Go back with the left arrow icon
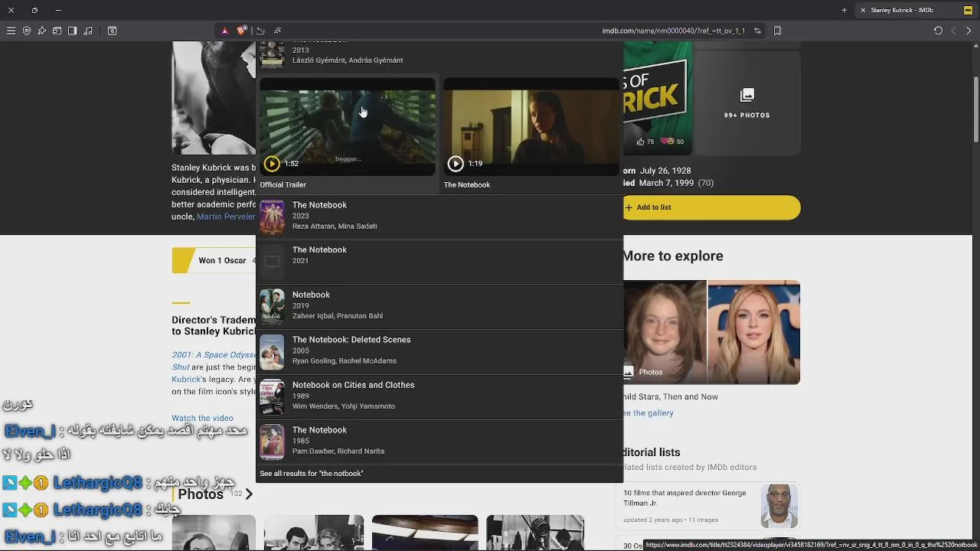 [953, 31]
